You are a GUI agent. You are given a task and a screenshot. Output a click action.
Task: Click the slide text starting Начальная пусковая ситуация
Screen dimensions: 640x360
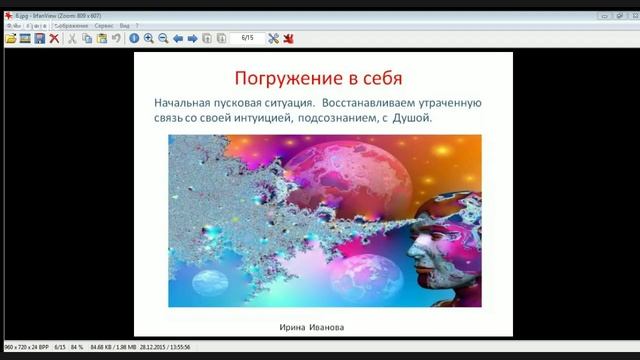(318, 110)
